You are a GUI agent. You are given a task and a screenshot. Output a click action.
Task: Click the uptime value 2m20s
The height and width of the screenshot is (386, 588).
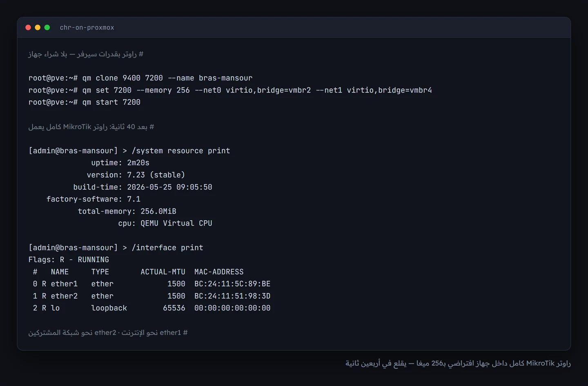click(138, 163)
